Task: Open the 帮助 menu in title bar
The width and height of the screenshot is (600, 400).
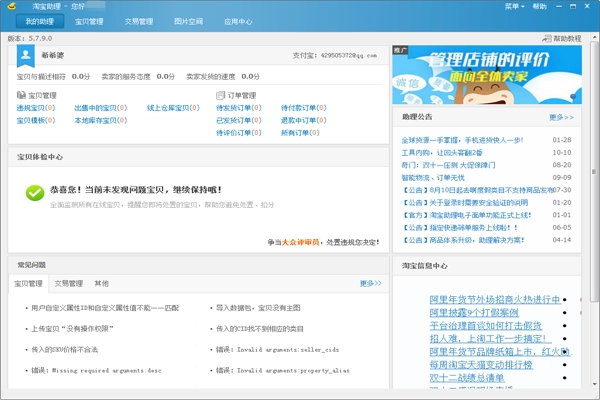Action: (540, 6)
